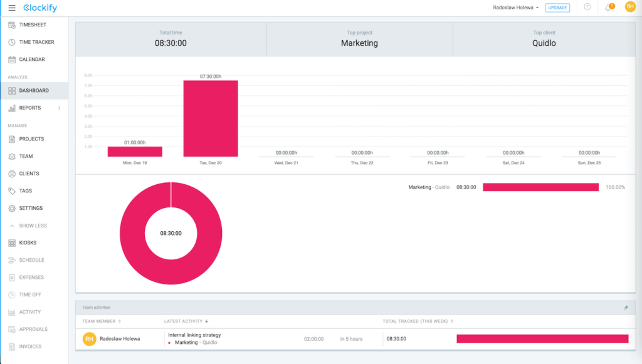Click the Expenses receipt icon
The height and width of the screenshot is (364, 642).
(x=12, y=278)
